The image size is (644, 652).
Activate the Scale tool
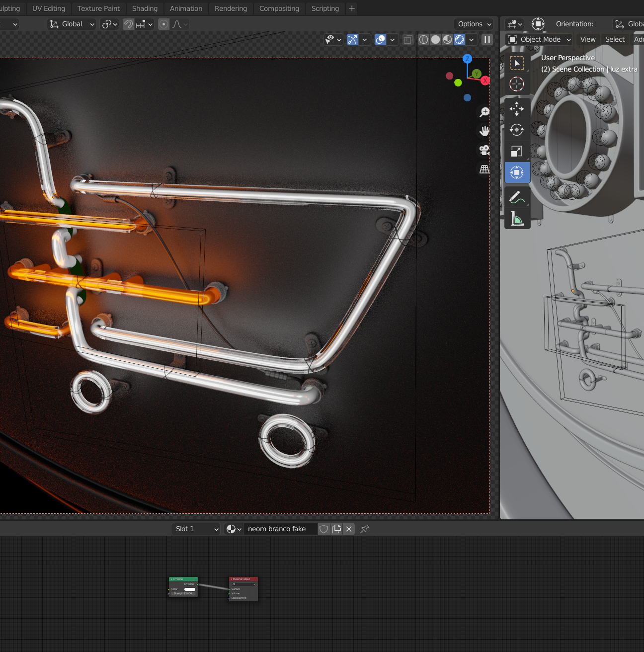(x=517, y=151)
